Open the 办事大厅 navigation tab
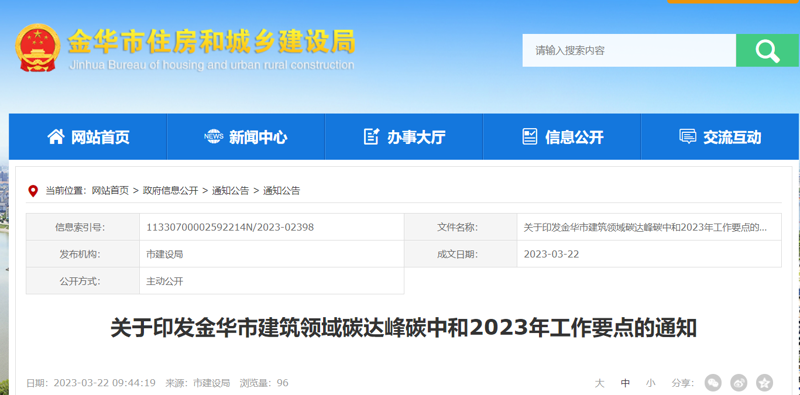Image resolution: width=800 pixels, height=395 pixels. [404, 136]
